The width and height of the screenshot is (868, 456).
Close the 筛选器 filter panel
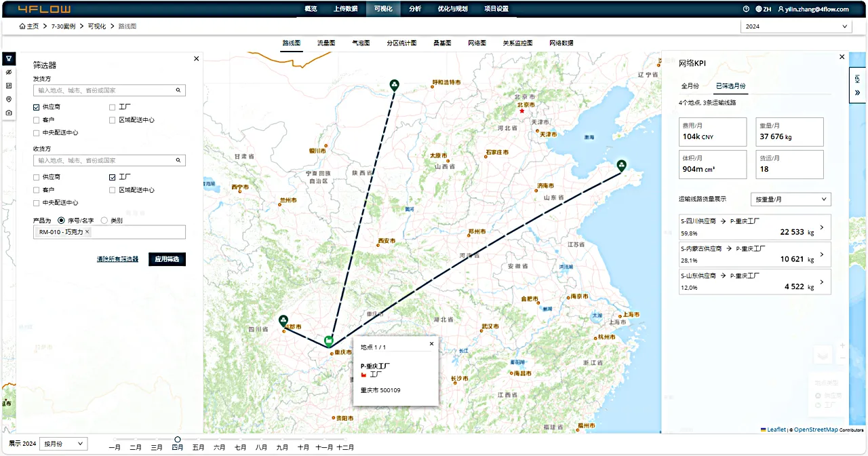tap(197, 59)
